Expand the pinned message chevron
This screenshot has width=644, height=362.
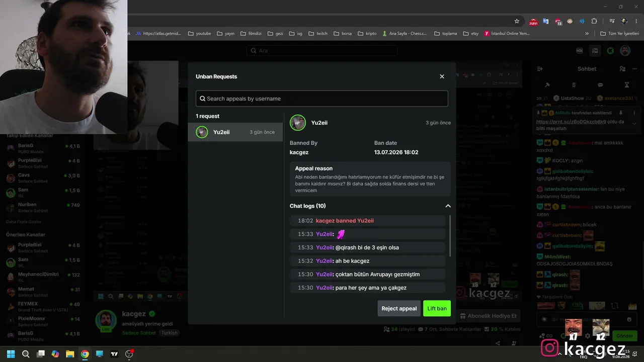(634, 123)
